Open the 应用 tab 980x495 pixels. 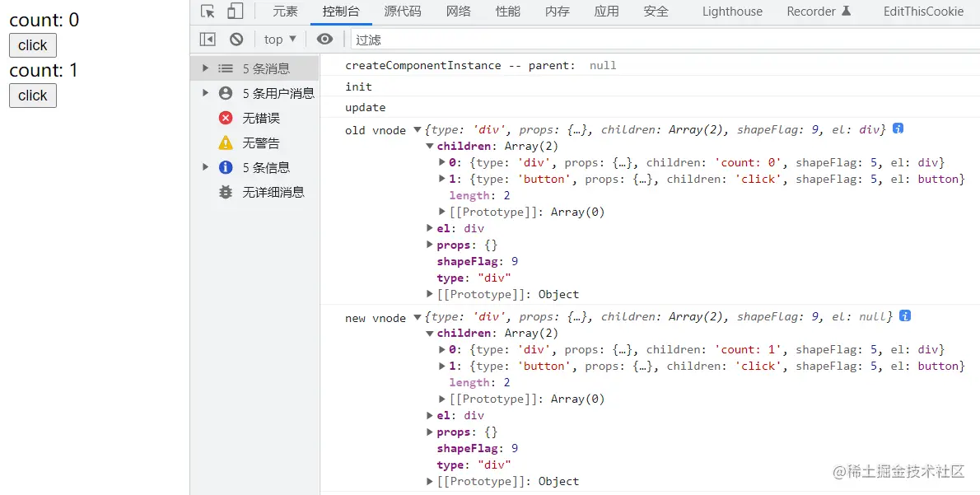[606, 12]
